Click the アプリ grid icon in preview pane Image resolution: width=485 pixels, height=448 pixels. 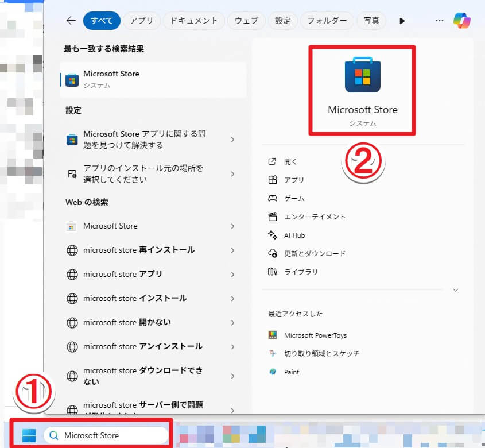(273, 180)
